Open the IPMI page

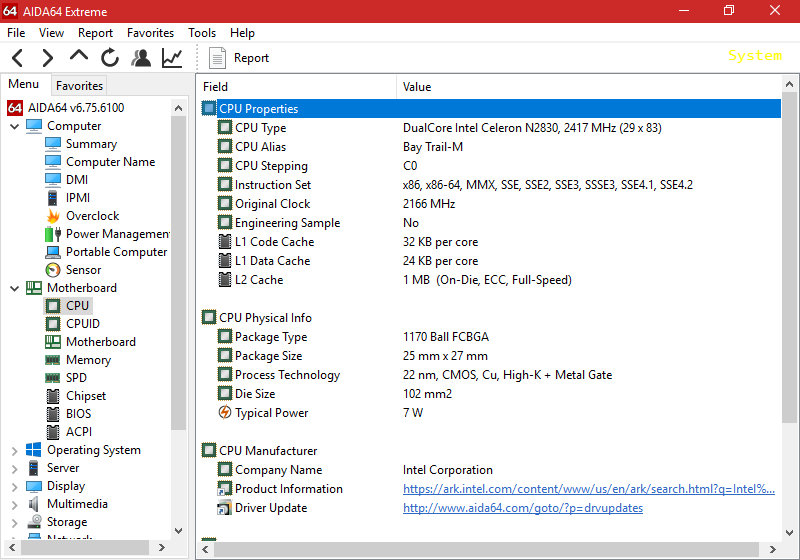click(x=78, y=197)
